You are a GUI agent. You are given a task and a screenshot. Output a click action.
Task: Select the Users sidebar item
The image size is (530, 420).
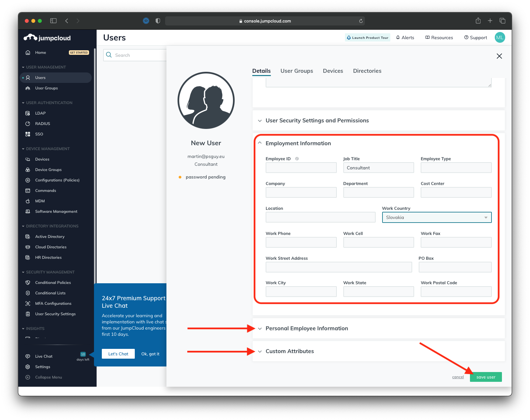point(55,78)
